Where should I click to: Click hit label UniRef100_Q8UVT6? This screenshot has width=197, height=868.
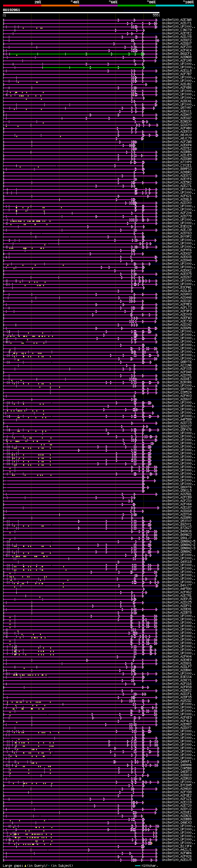177,487
